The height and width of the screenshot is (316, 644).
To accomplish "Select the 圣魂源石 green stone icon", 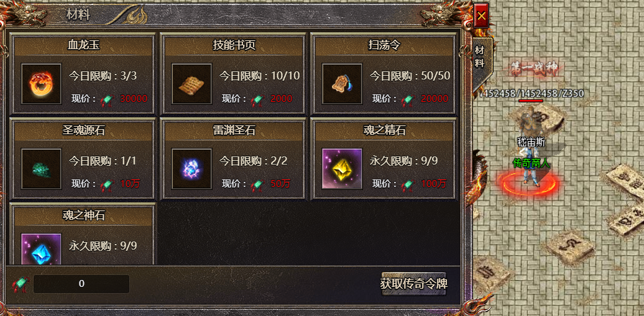I will [x=41, y=169].
